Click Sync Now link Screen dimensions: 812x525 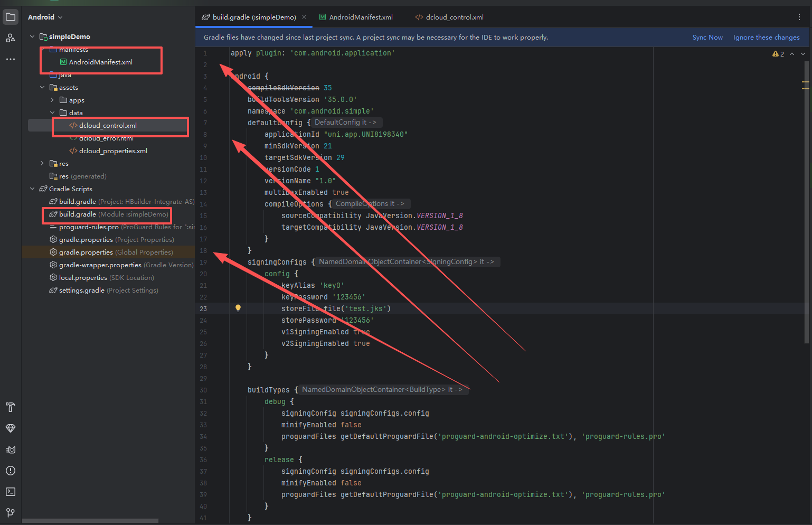(x=707, y=37)
